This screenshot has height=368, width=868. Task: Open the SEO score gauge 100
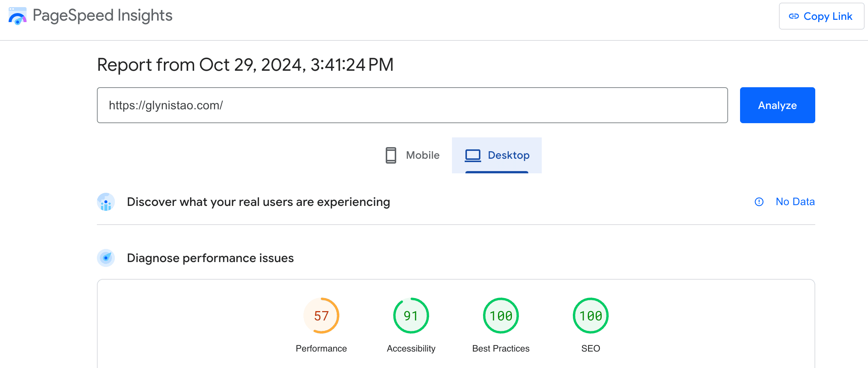pos(591,316)
